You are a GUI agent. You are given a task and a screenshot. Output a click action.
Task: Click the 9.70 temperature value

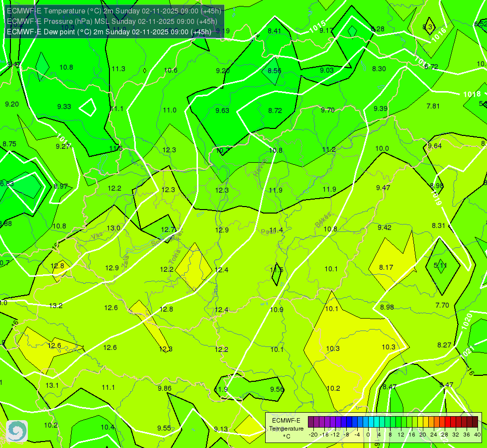click(328, 110)
